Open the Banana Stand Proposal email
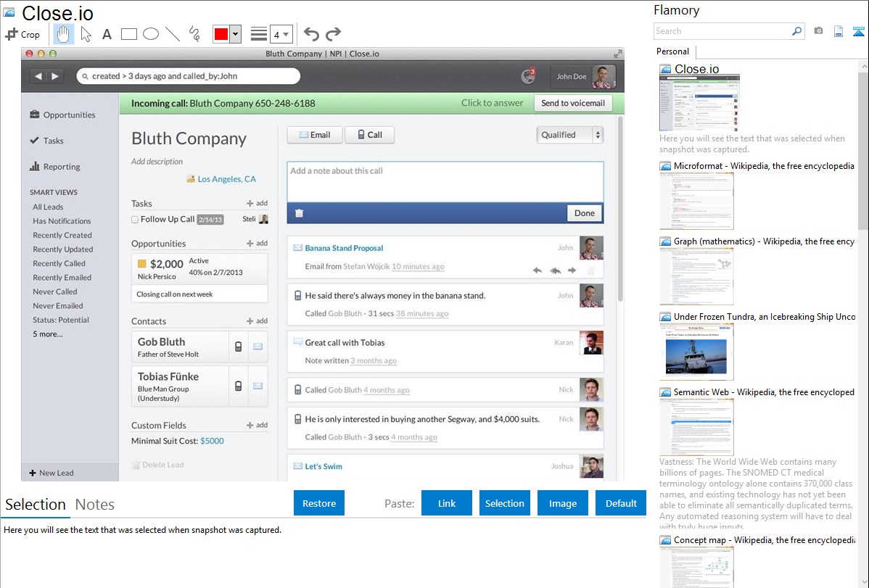This screenshot has width=869, height=588. click(x=344, y=248)
